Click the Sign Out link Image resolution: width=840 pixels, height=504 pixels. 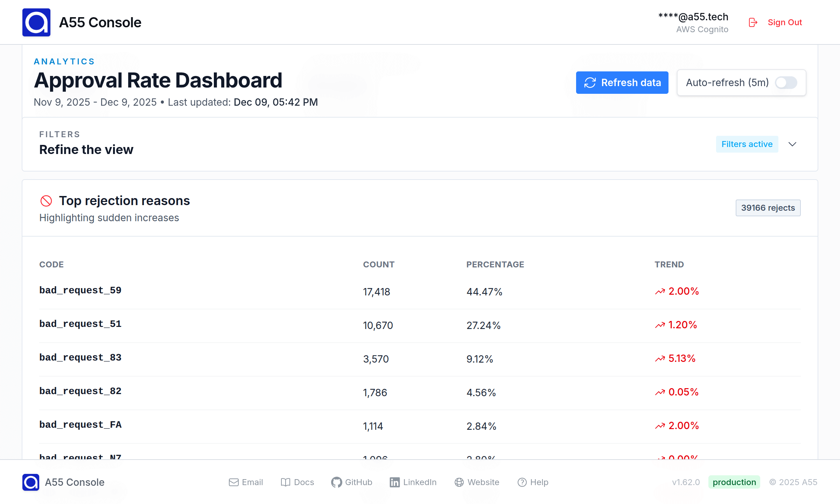pos(784,22)
